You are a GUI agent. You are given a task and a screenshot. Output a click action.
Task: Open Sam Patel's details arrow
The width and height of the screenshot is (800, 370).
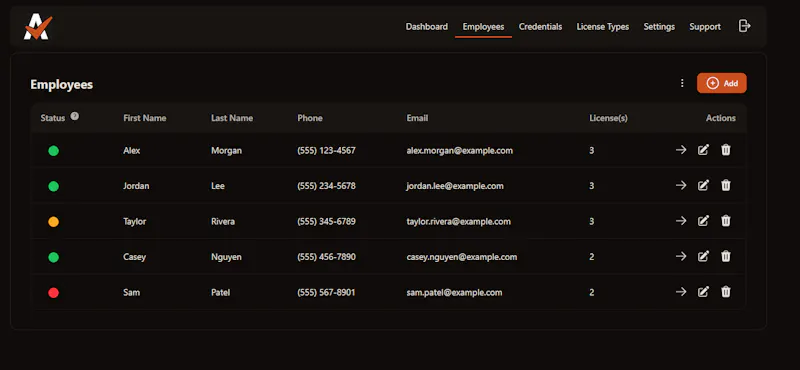tap(681, 292)
